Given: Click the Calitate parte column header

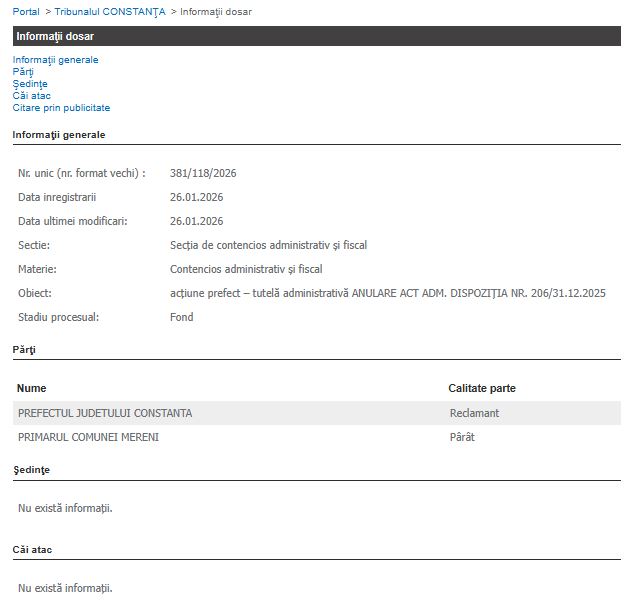Looking at the screenshot, I should point(482,388).
